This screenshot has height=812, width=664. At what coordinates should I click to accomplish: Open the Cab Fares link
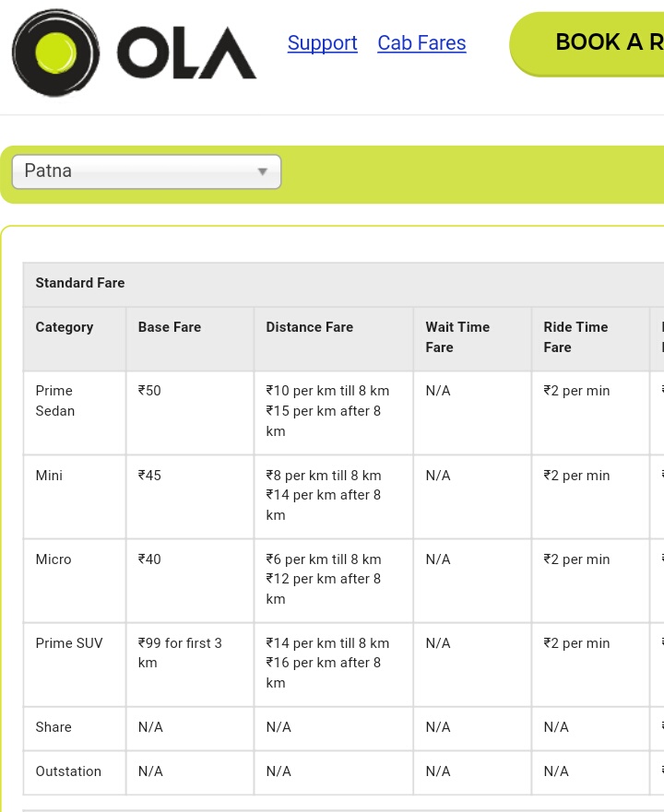[421, 43]
